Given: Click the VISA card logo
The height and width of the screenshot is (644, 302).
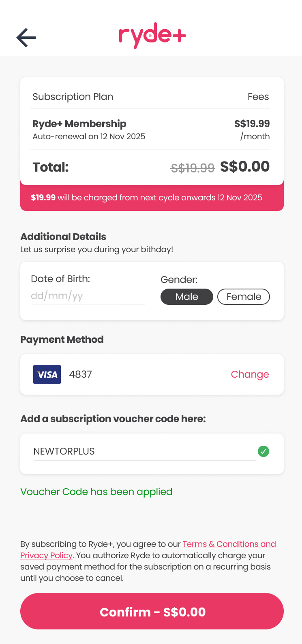Looking at the screenshot, I should click(47, 374).
